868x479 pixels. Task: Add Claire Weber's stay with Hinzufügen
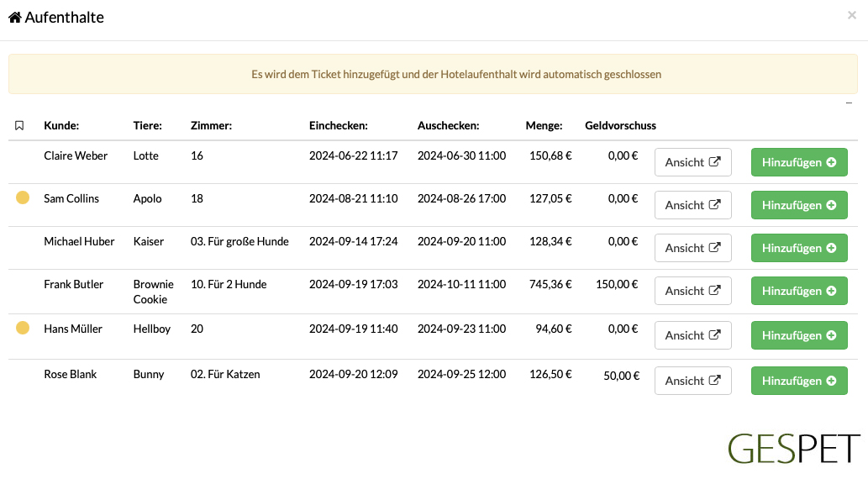click(x=799, y=162)
